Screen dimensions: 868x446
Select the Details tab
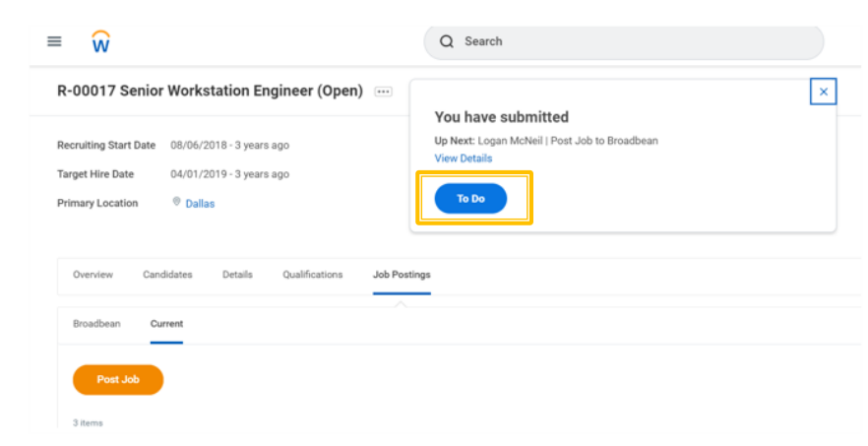(237, 275)
